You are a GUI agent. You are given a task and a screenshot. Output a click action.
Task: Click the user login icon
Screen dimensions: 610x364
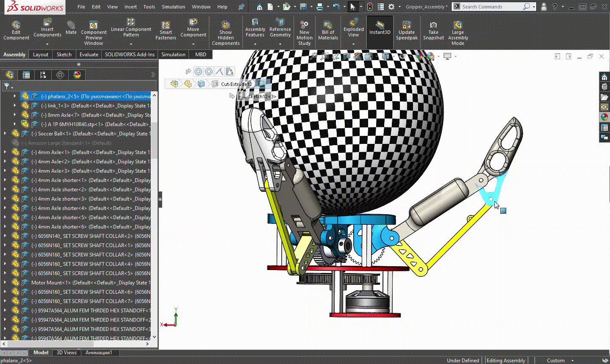pos(544,7)
